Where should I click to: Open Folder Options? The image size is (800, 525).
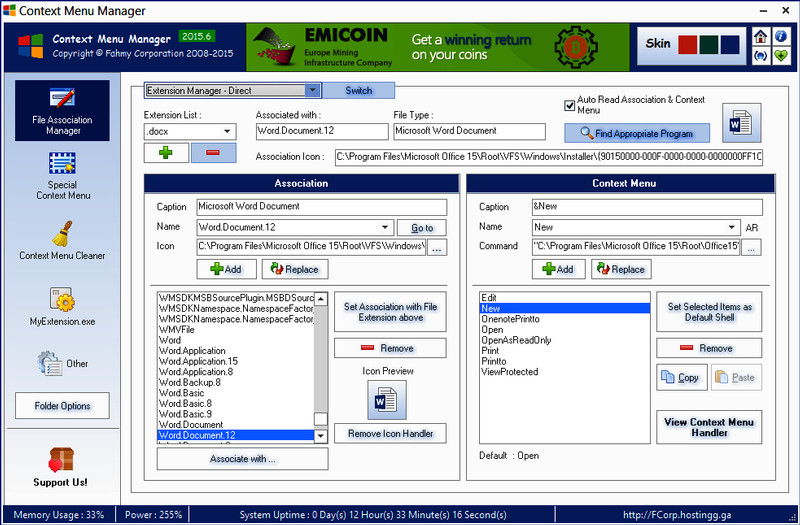tap(62, 406)
